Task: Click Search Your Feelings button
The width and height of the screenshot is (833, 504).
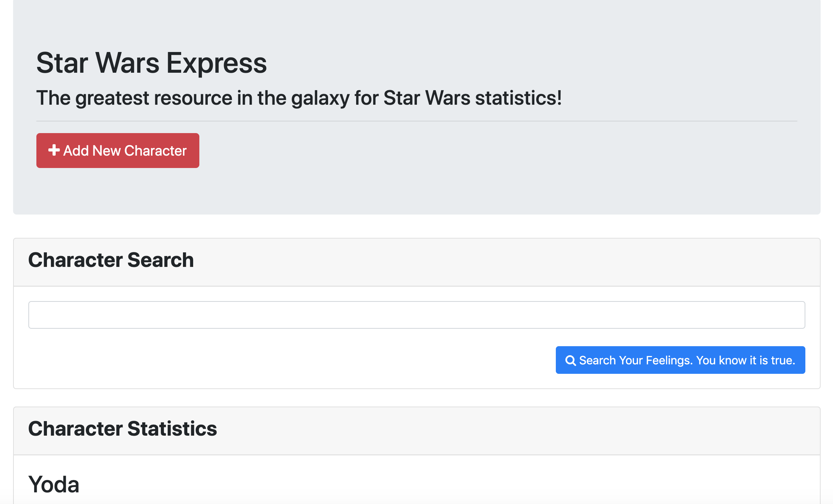Action: coord(680,360)
